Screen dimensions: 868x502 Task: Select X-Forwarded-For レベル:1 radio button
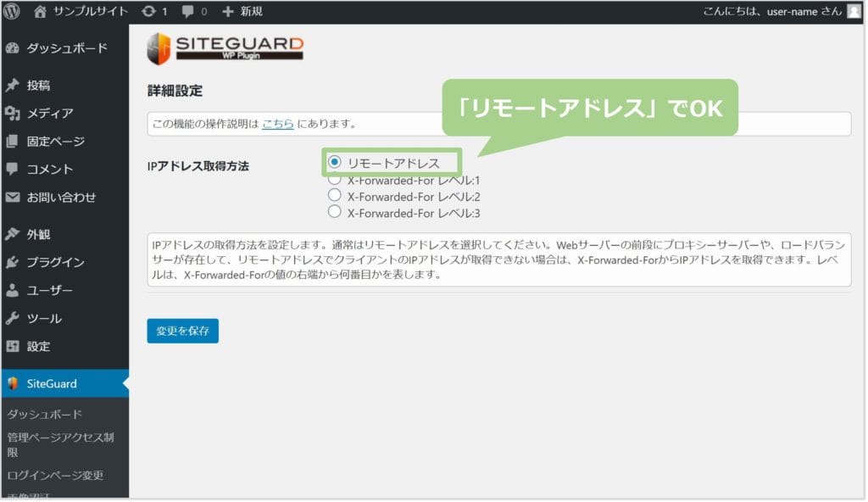tap(335, 180)
